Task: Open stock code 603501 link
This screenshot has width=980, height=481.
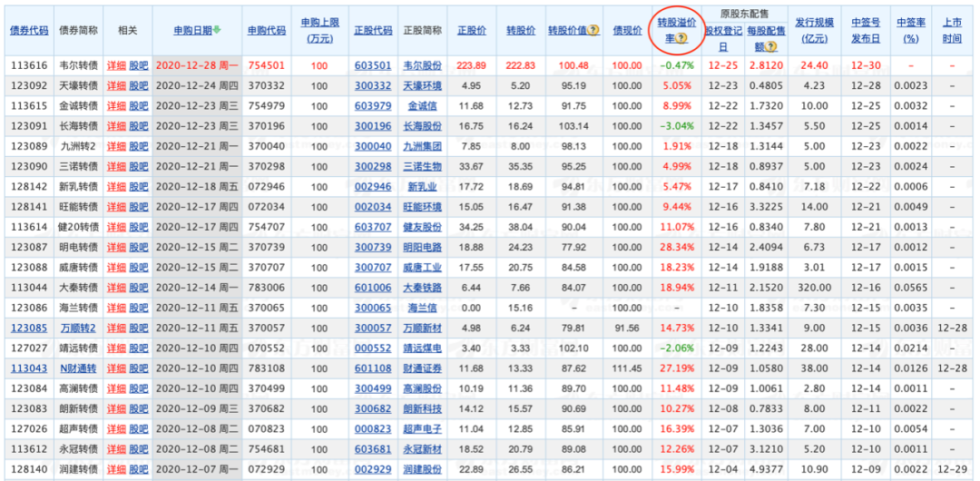Action: point(373,65)
